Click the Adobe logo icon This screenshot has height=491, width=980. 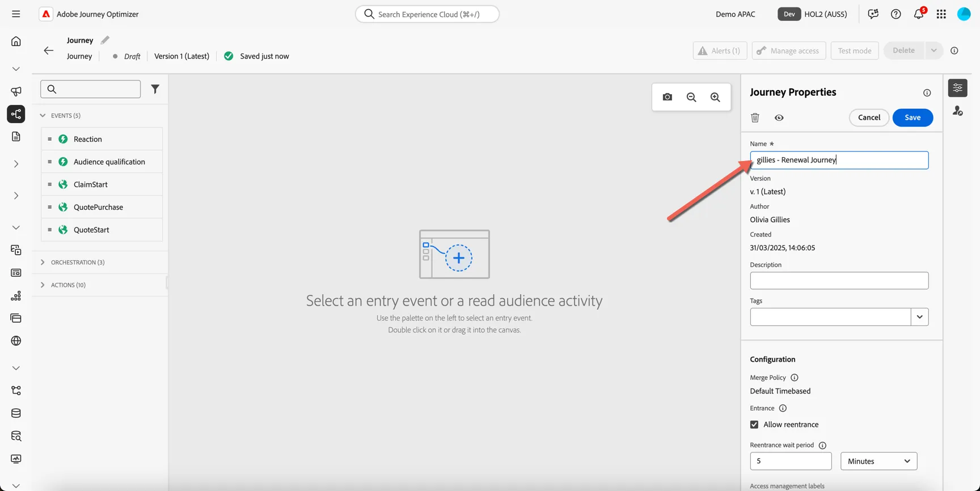46,14
